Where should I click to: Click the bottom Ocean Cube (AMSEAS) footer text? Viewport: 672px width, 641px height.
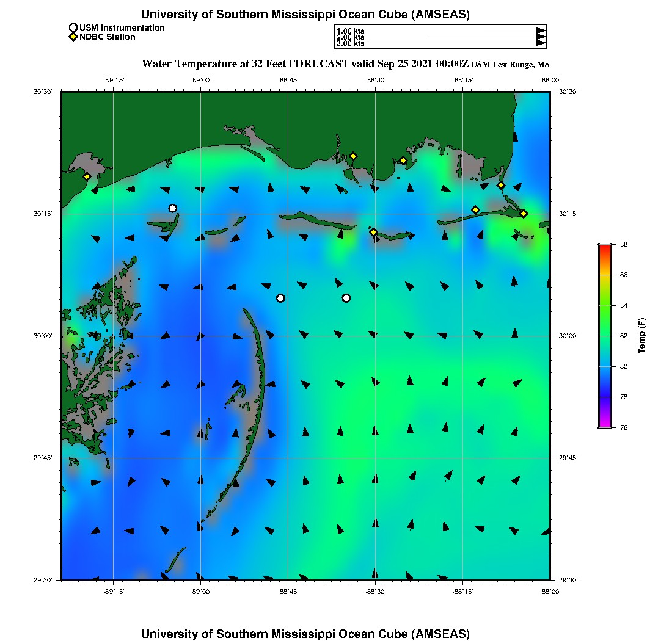[x=305, y=634]
